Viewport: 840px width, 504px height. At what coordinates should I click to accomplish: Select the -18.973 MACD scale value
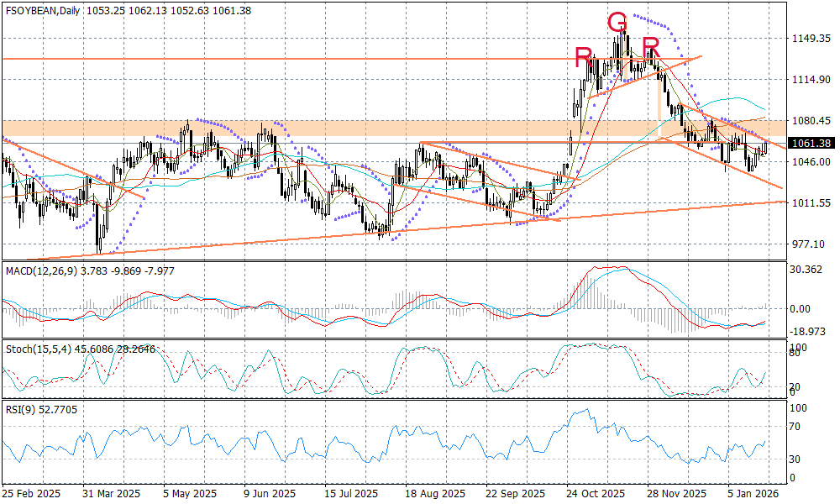[x=808, y=332]
